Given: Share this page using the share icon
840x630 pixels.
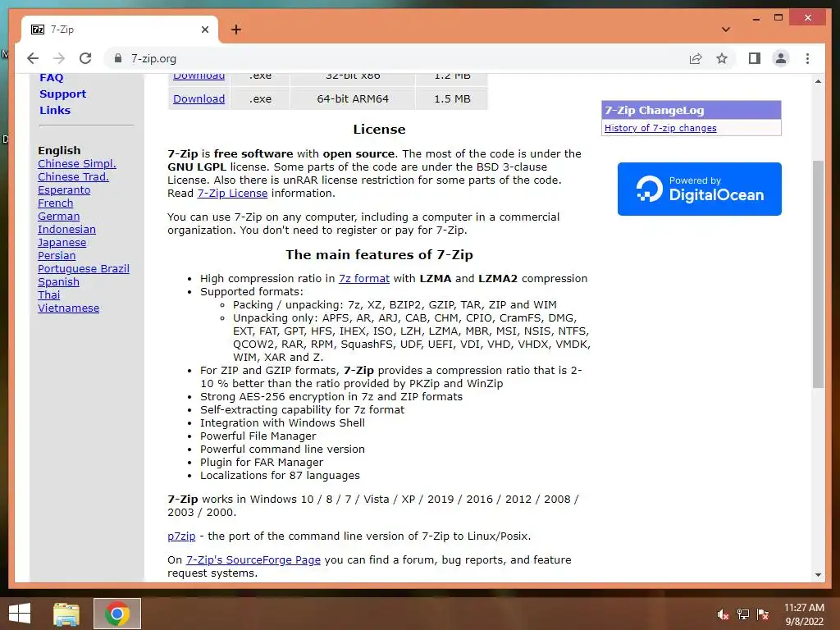Looking at the screenshot, I should 696,58.
